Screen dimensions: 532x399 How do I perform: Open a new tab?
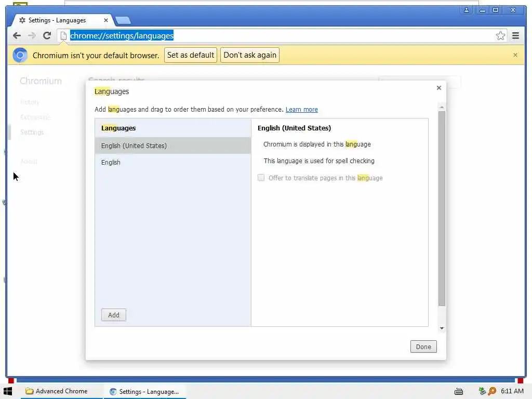click(x=123, y=20)
